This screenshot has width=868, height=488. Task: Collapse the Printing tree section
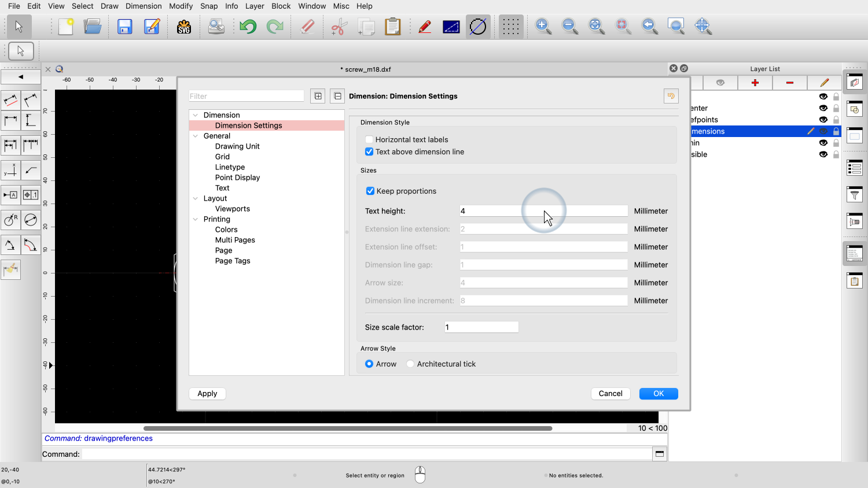pos(196,219)
